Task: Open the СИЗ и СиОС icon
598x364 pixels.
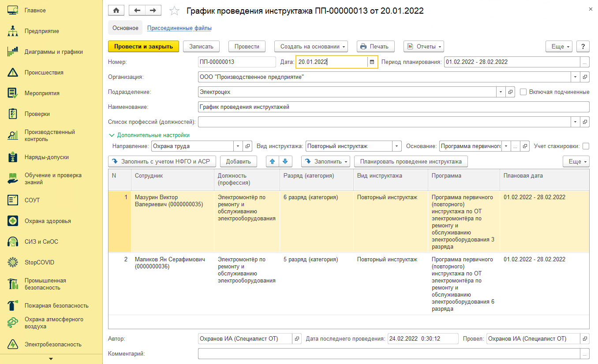Action: tap(12, 241)
